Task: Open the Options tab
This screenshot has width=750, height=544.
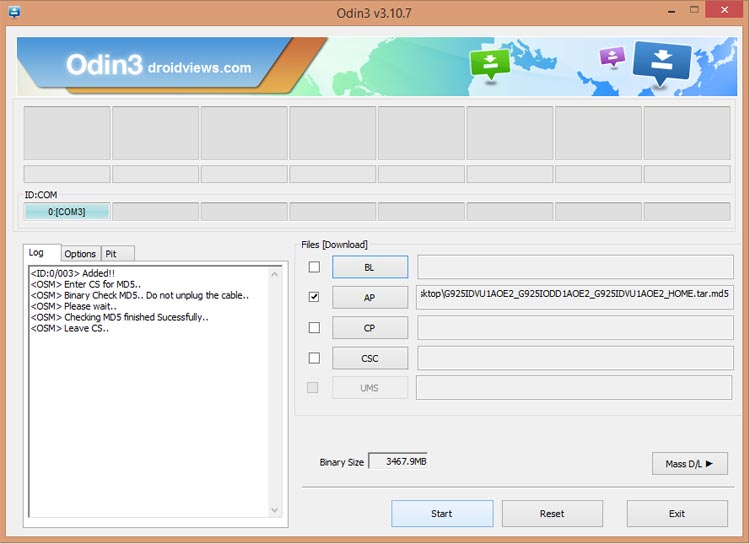Action: click(80, 254)
